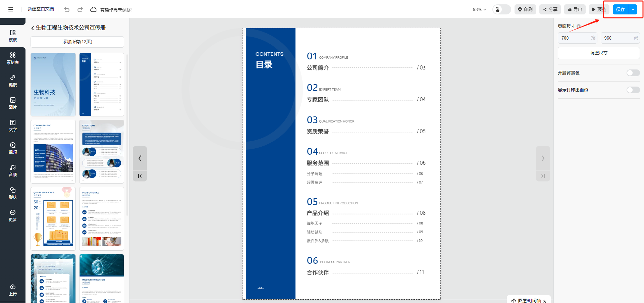
Task: Open the 素材库 materials panel
Action: (x=13, y=58)
